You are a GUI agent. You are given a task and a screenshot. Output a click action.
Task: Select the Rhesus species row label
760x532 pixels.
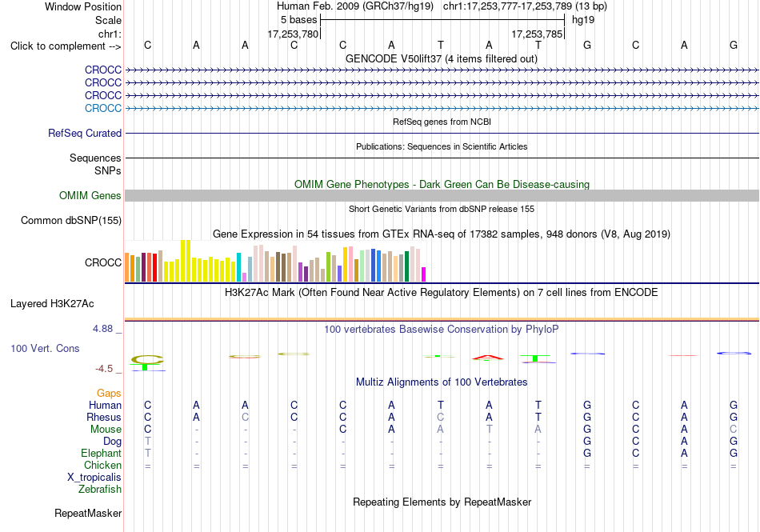104,417
